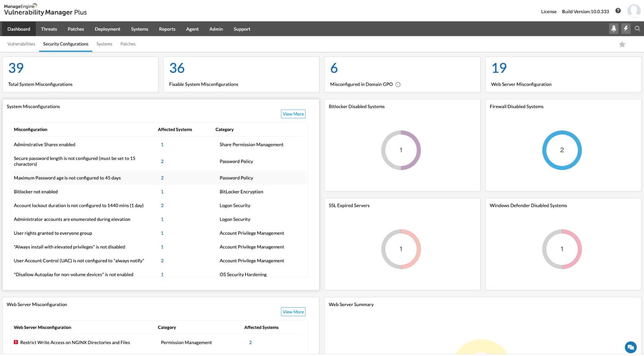Open the Admin menu
The height and width of the screenshot is (356, 644).
click(216, 29)
